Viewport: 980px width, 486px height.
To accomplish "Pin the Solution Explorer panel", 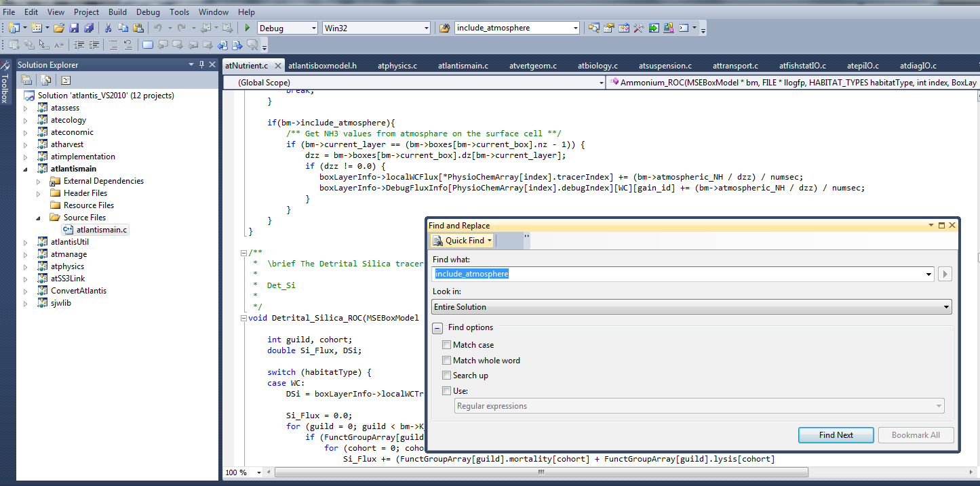I will [x=201, y=64].
